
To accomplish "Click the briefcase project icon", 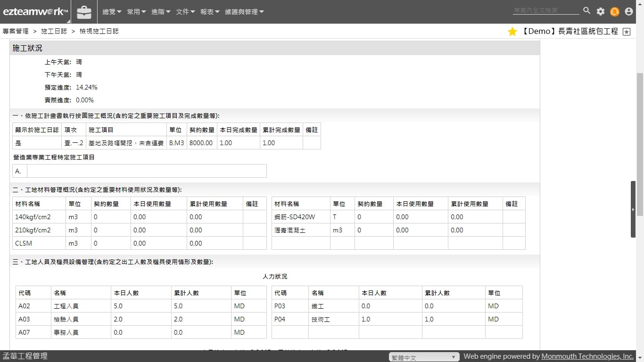I will pyautogui.click(x=84, y=12).
